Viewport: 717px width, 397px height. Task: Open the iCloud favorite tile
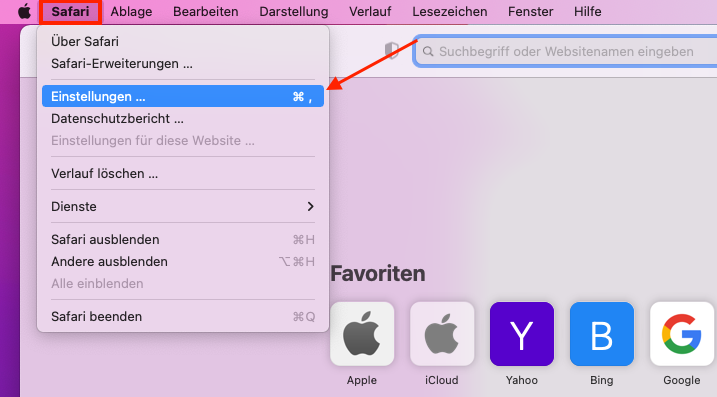click(x=442, y=334)
